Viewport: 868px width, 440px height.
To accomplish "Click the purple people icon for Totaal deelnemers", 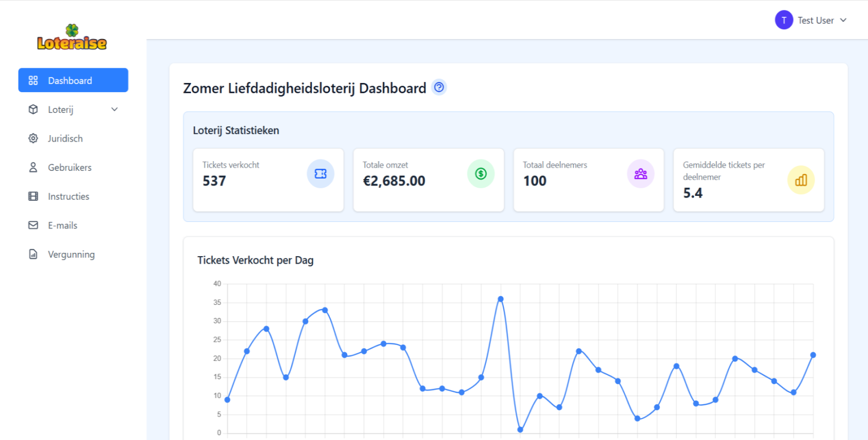I will click(x=641, y=174).
